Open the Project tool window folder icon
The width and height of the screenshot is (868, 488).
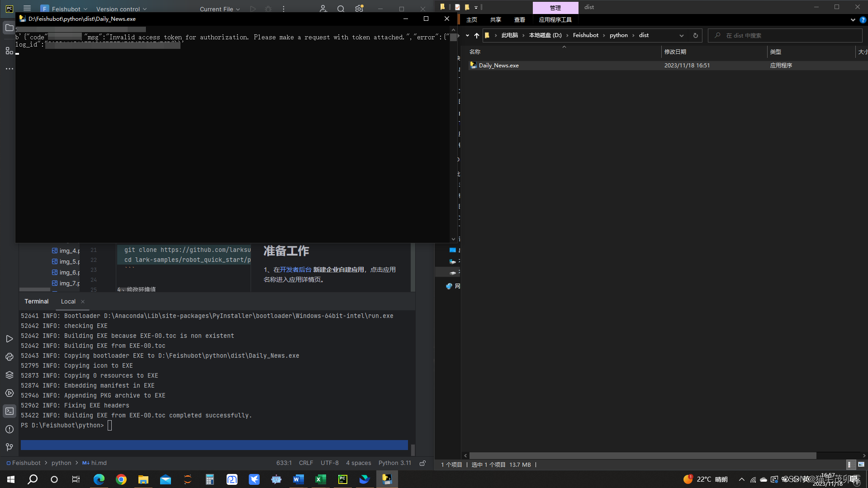pos(9,28)
